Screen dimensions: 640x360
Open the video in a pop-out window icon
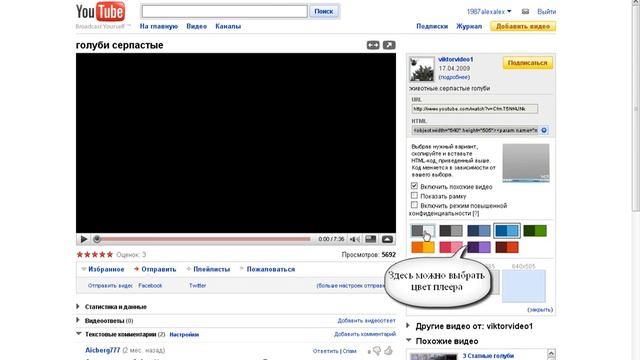tap(389, 45)
